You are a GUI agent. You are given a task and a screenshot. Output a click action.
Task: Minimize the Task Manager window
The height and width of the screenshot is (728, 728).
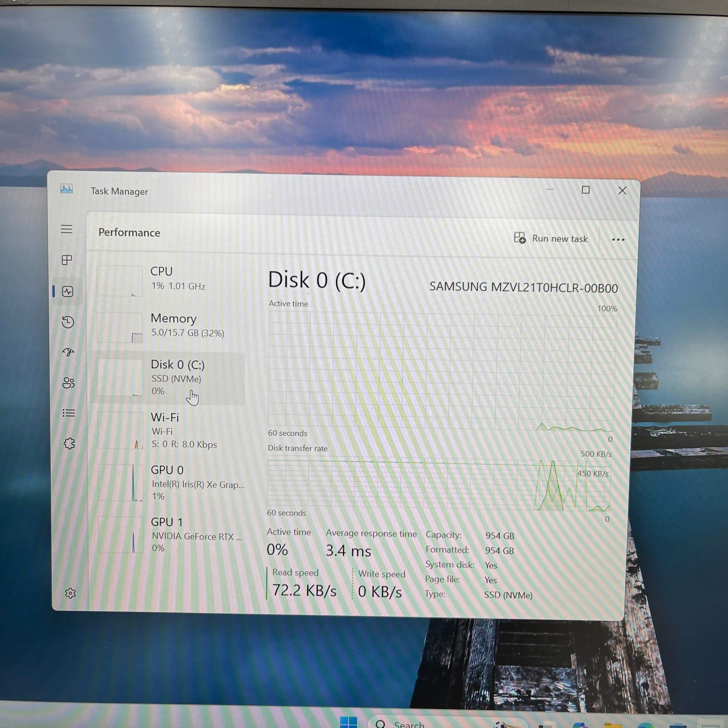click(550, 189)
